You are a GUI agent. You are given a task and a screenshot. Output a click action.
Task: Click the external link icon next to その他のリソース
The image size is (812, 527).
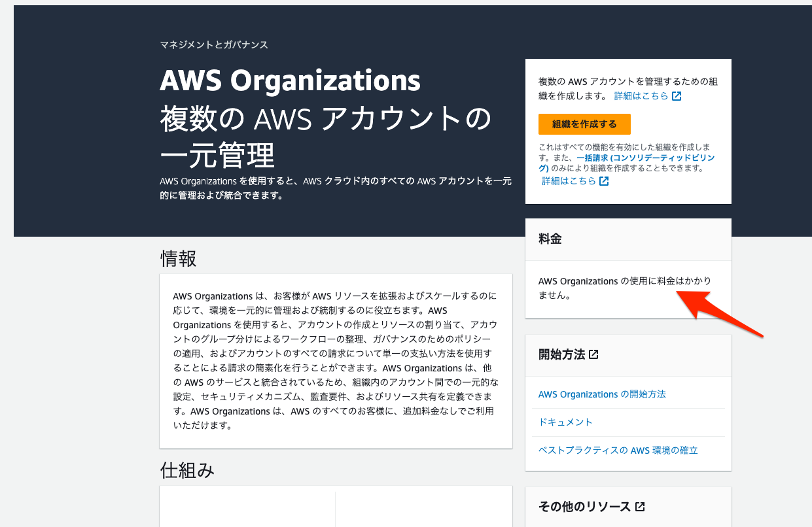(x=640, y=506)
